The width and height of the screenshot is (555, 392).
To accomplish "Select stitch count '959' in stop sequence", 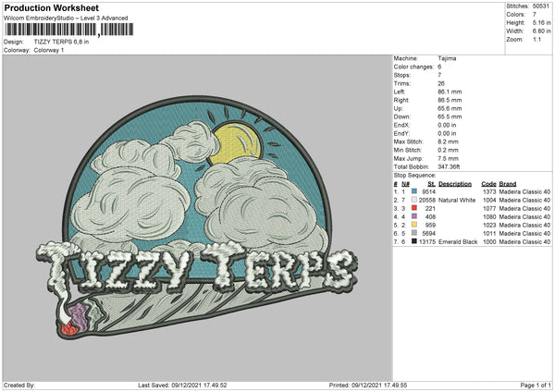I will tap(430, 225).
